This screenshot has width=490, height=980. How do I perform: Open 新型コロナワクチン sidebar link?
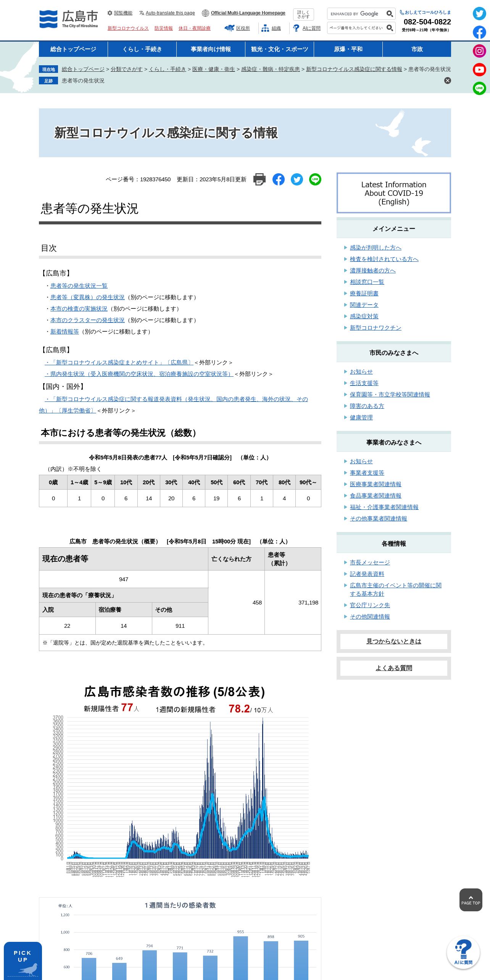(x=376, y=328)
